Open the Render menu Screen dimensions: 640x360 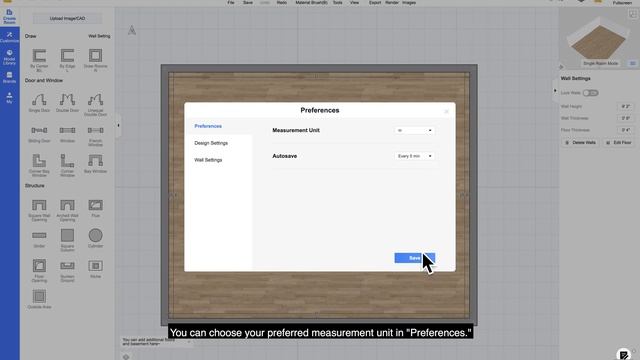click(392, 3)
